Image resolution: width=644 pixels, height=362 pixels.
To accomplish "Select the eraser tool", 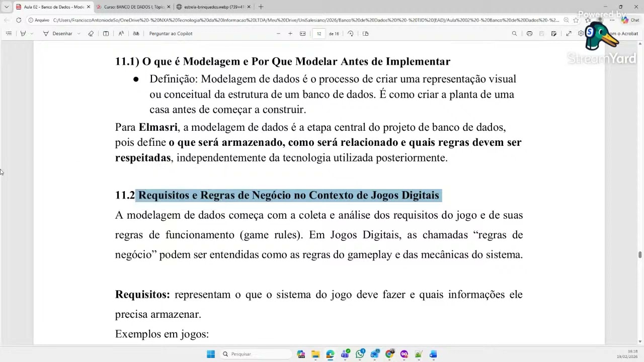I will [91, 34].
